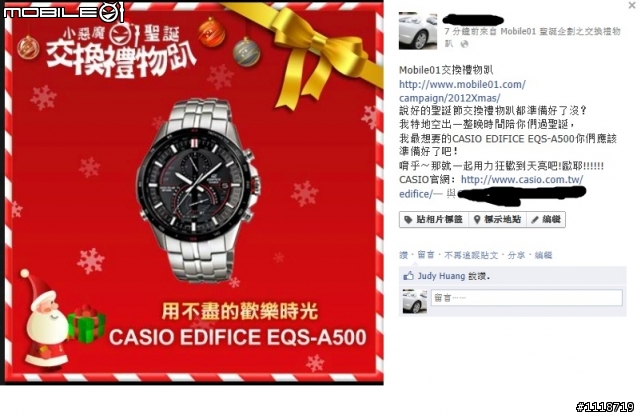Click 分享 to share the post
The width and height of the screenshot is (640, 415).
[516, 255]
